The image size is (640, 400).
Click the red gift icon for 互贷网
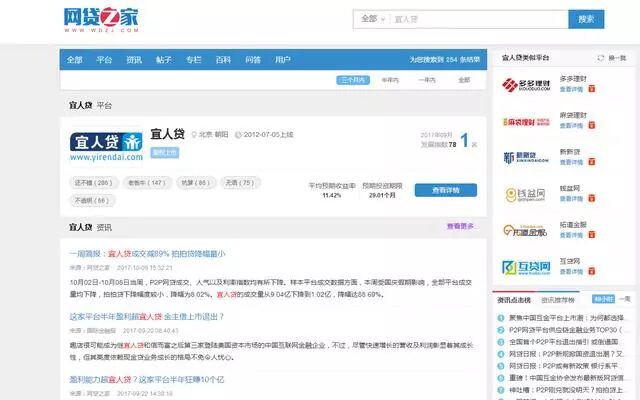pos(591,271)
